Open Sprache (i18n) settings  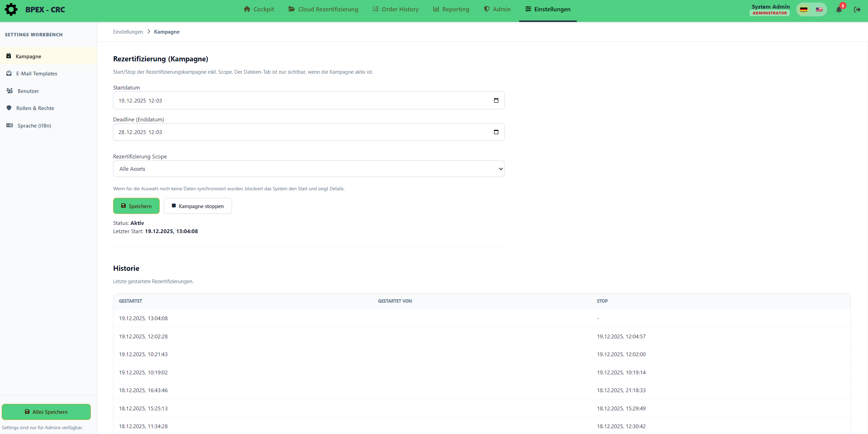(x=34, y=125)
